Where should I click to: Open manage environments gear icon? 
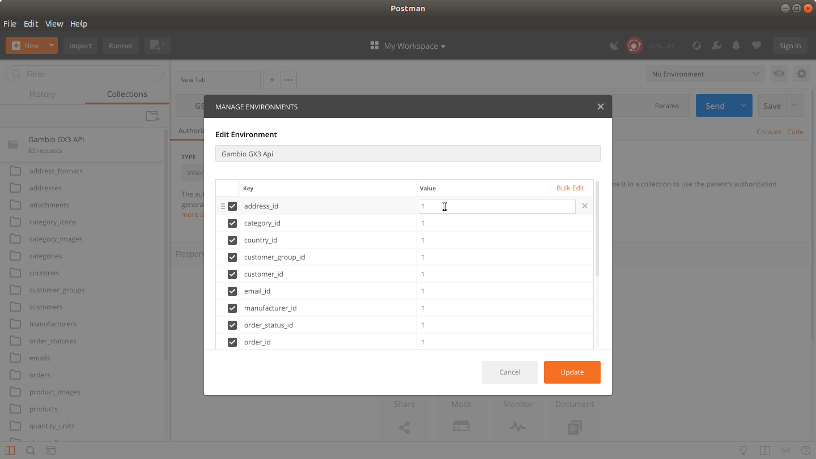pos(800,74)
